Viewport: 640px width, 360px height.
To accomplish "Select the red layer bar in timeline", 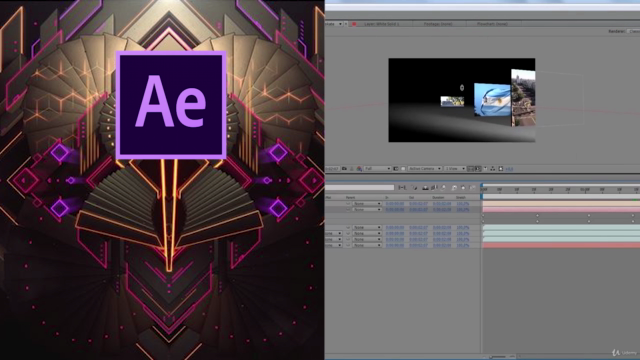I will pos(561,245).
